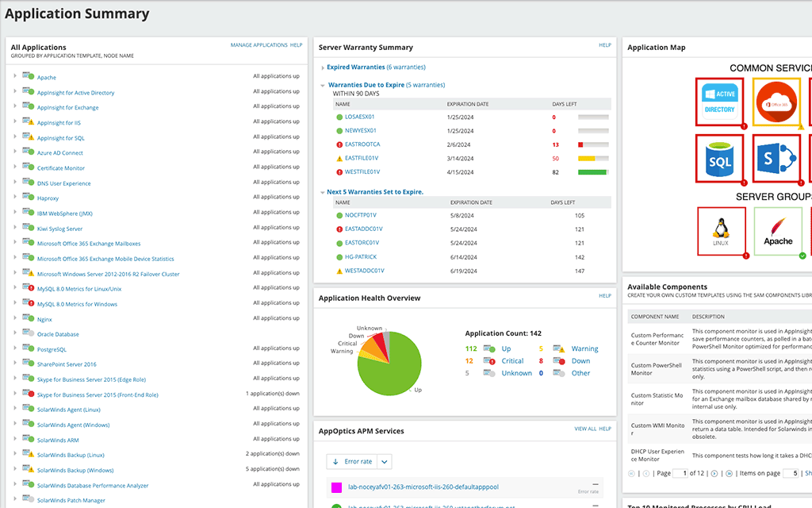Open the Office 365 cloud tile

point(776,102)
